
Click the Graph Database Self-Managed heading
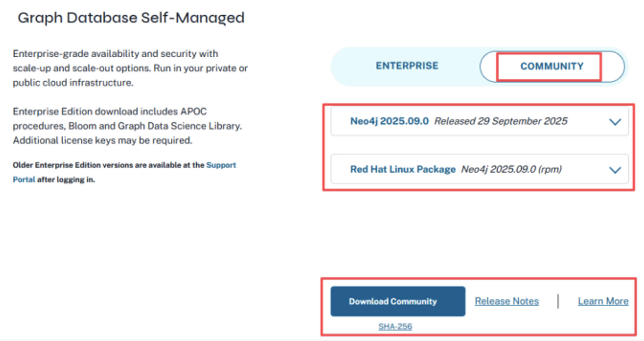click(x=131, y=18)
